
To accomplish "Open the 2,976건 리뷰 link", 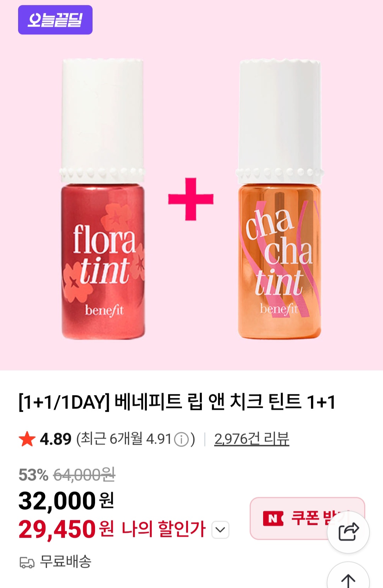I will point(252,439).
